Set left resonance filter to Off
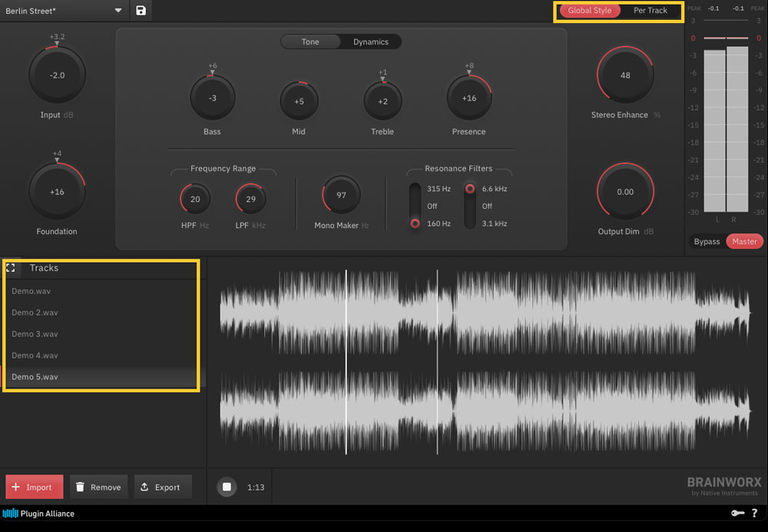 (x=432, y=206)
